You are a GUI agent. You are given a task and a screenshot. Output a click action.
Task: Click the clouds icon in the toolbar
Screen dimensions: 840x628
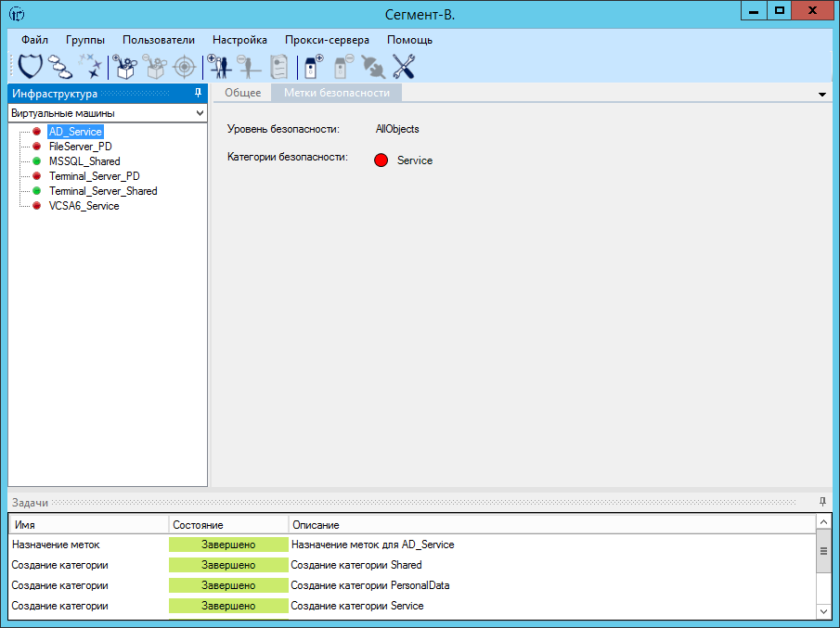pyautogui.click(x=60, y=67)
